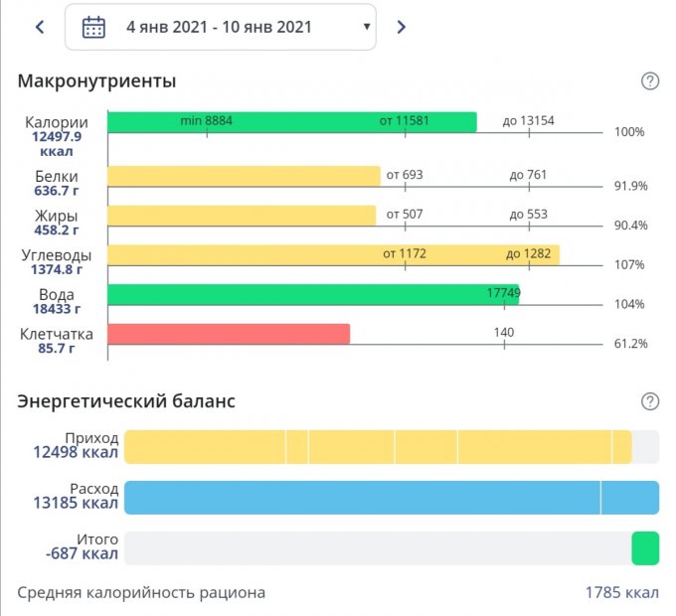The height and width of the screenshot is (616, 676).
Task: Click the Калории 12497.9 ккал label
Action: (x=56, y=137)
